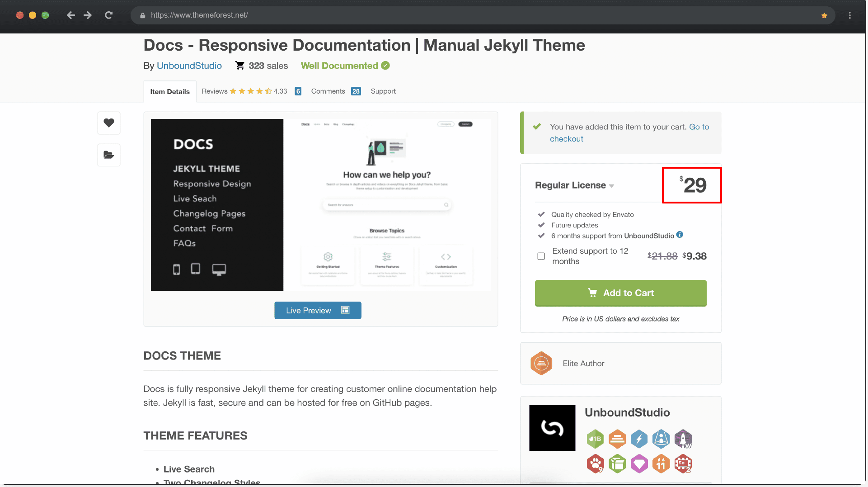Expand the Regular License dropdown

tap(574, 185)
